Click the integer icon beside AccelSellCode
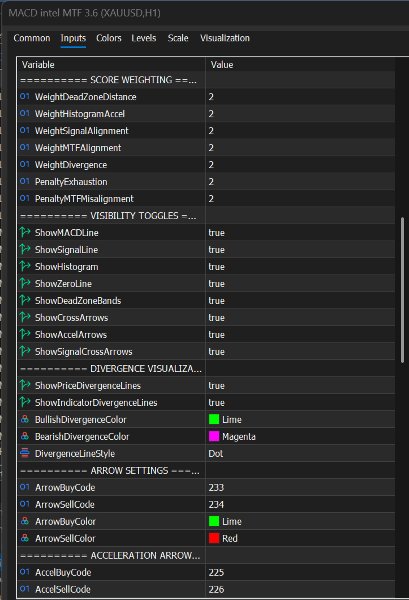The height and width of the screenshot is (600, 409). (x=25, y=589)
